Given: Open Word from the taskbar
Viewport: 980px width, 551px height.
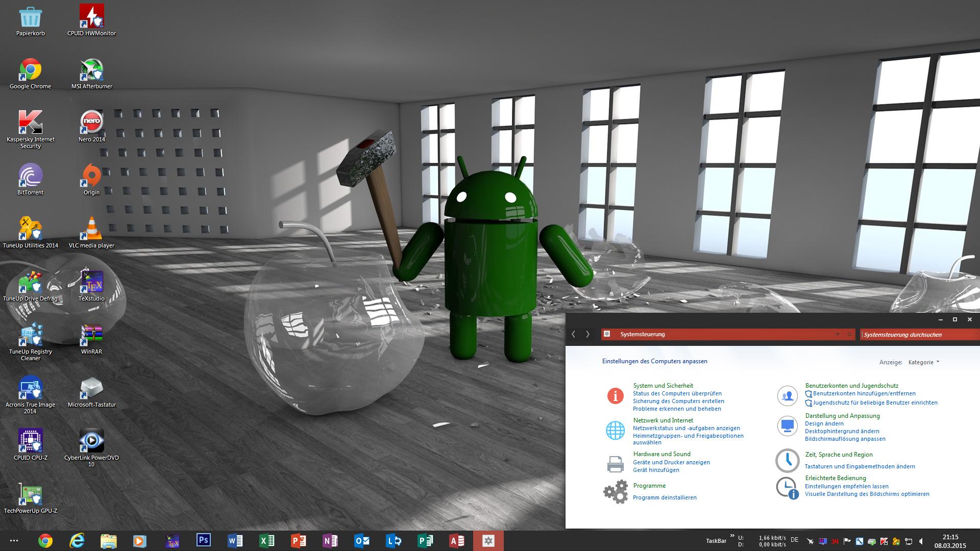Looking at the screenshot, I should pos(235,540).
